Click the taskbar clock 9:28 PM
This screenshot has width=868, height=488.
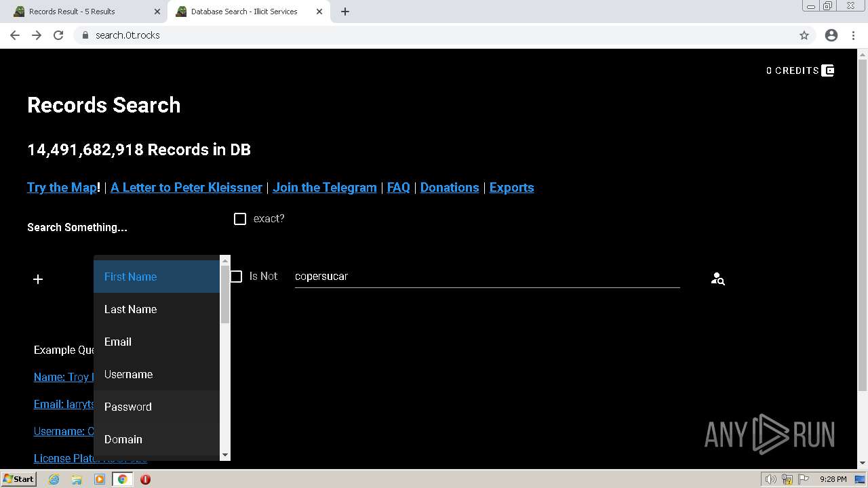833,479
